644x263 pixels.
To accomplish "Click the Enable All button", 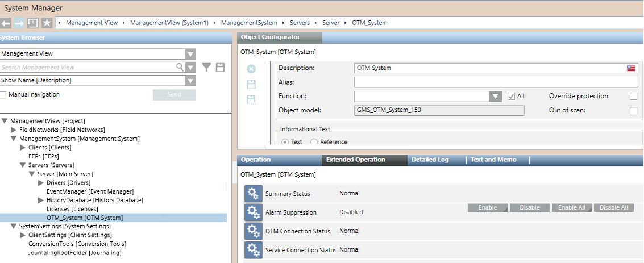I will [x=571, y=208].
